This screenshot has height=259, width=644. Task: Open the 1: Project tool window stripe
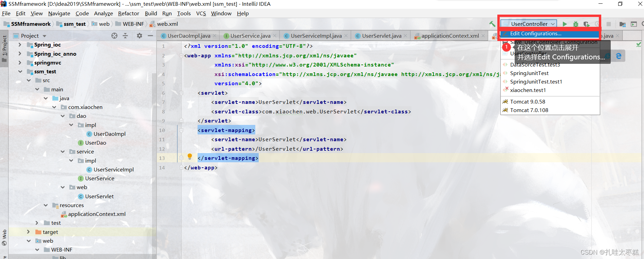[4, 48]
